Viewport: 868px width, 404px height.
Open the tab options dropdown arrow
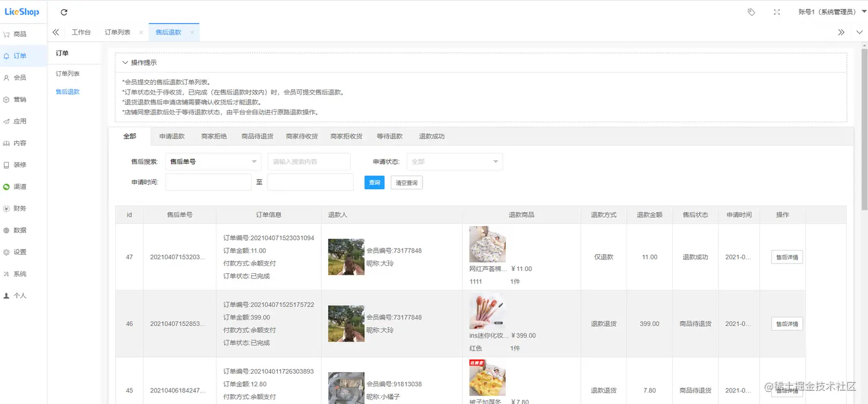coord(859,32)
